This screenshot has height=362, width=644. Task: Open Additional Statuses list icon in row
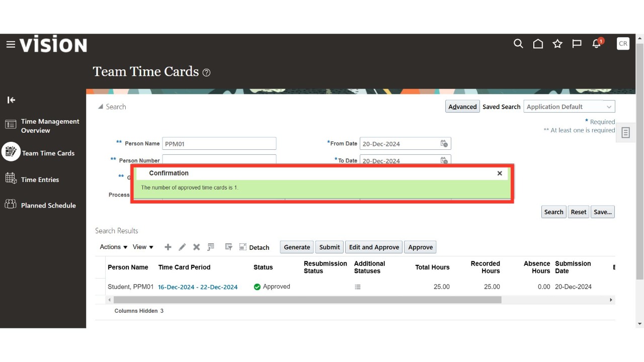[358, 287]
